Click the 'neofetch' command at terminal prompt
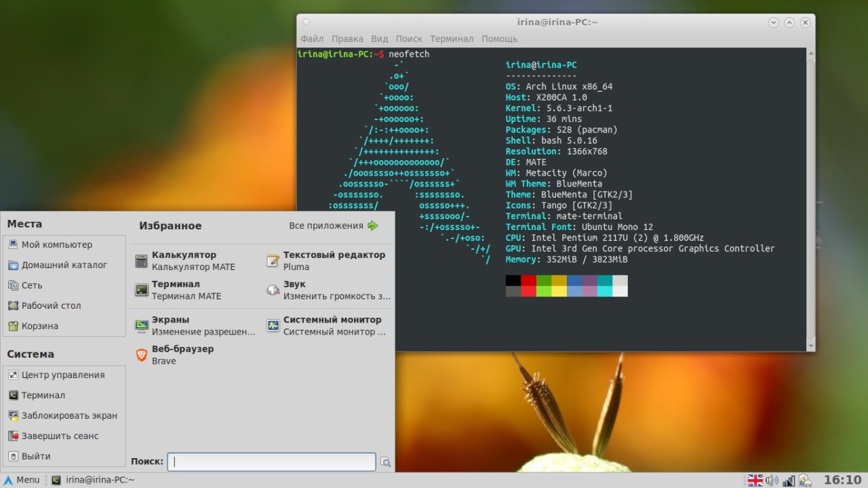868x488 pixels. 409,54
